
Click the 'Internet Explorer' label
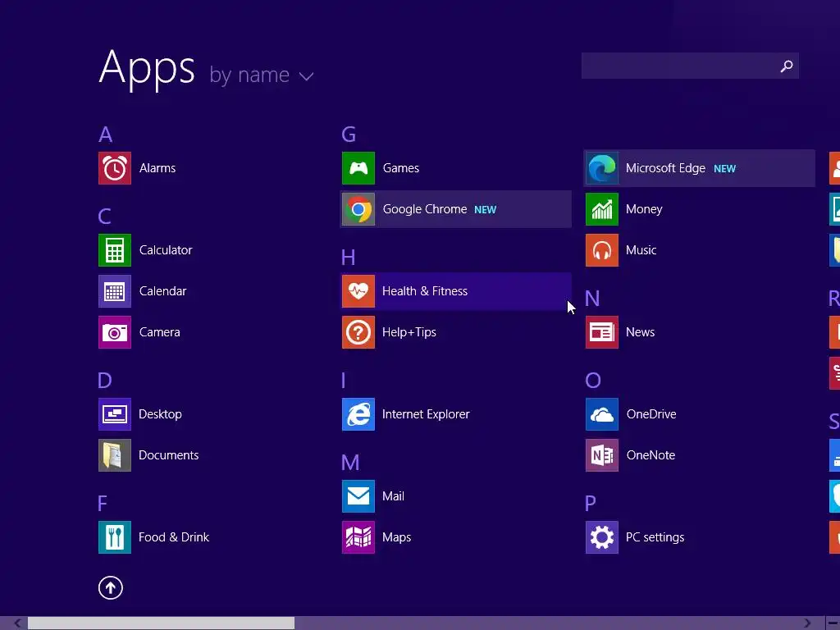coord(426,414)
